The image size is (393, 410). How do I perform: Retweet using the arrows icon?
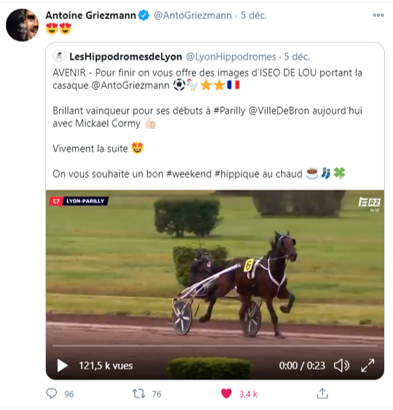pos(139,394)
